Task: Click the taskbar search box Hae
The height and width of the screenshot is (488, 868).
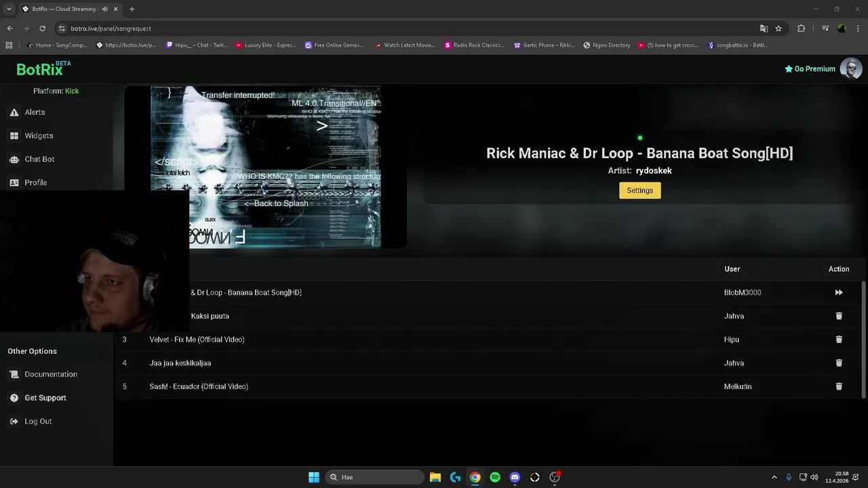Action: point(374,477)
